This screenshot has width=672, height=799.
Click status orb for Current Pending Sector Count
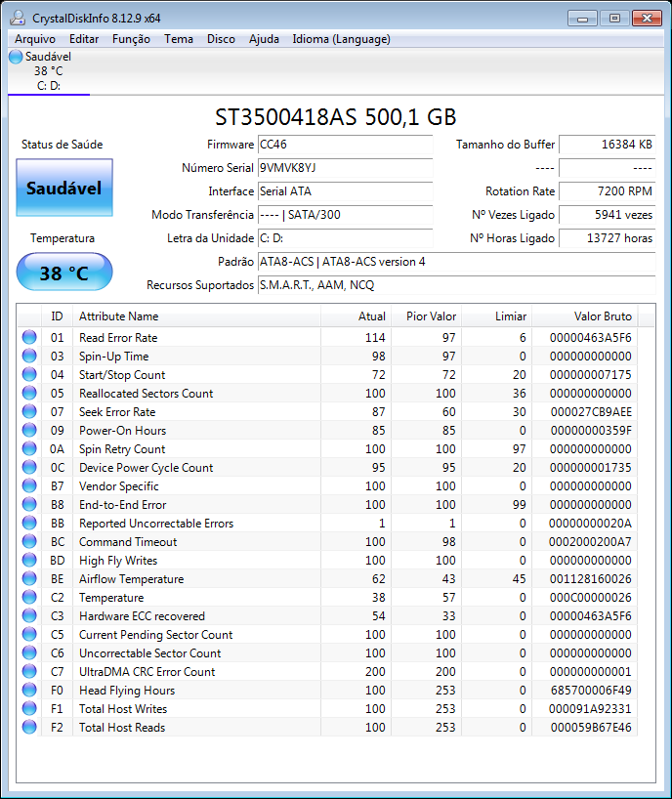coord(29,634)
